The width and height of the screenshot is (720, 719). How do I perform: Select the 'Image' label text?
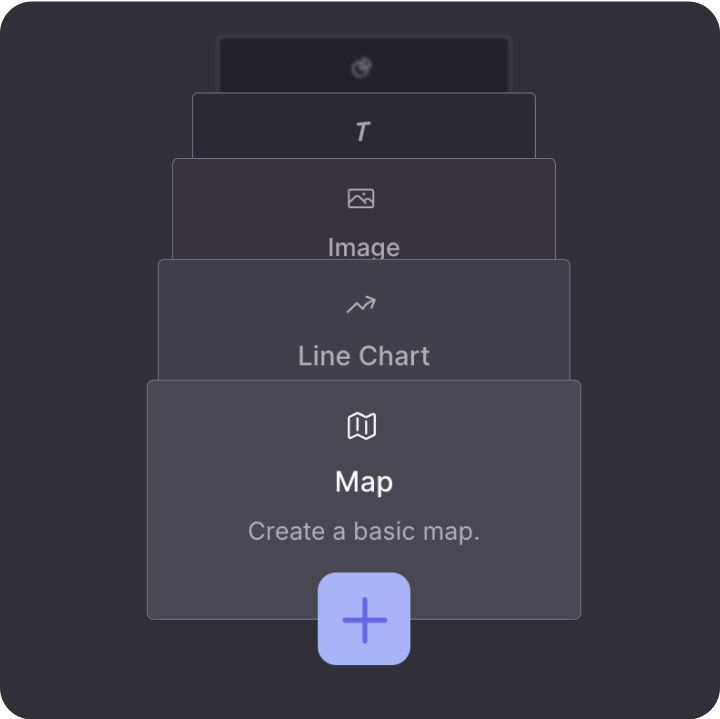coord(364,247)
